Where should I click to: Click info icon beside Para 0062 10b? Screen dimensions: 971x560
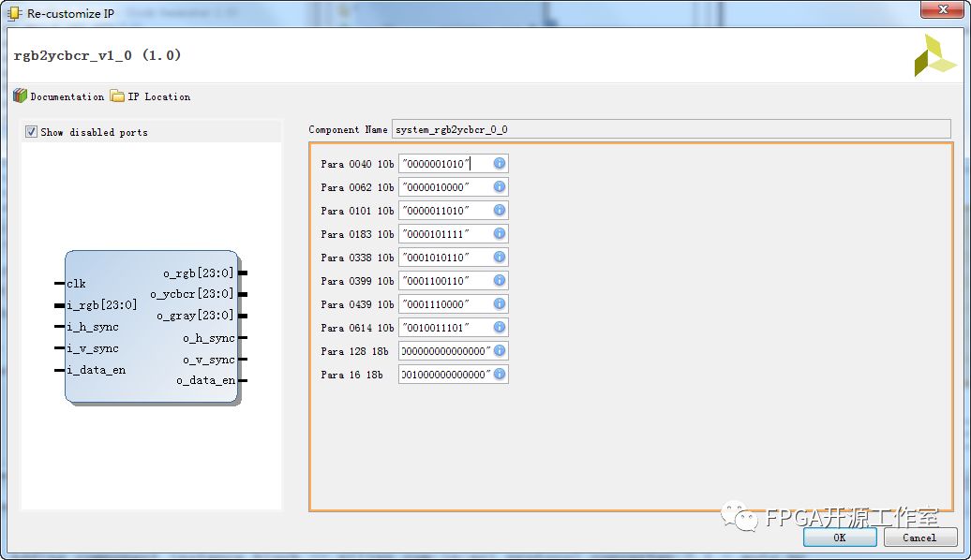500,187
